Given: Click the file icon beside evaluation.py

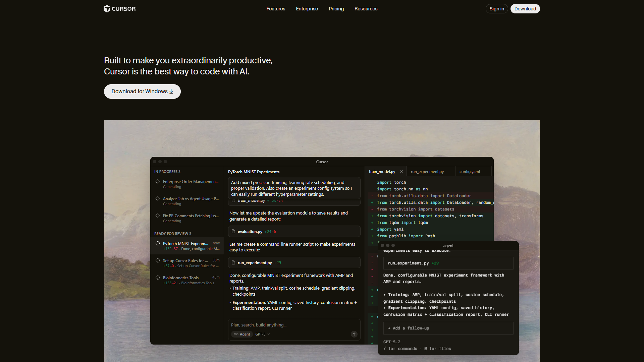Looking at the screenshot, I should [233, 231].
